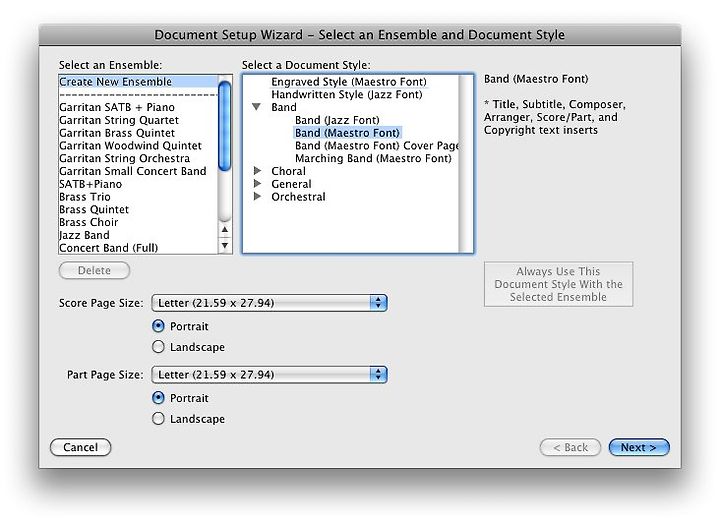Choose Garritan String Orchestra ensemble
The width and height of the screenshot is (720, 522).
click(138, 158)
